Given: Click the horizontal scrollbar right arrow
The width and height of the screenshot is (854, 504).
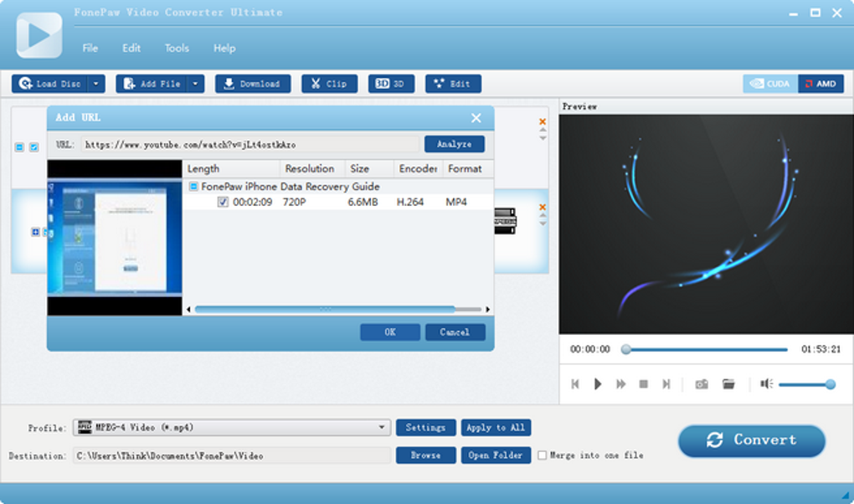Looking at the screenshot, I should (x=487, y=309).
